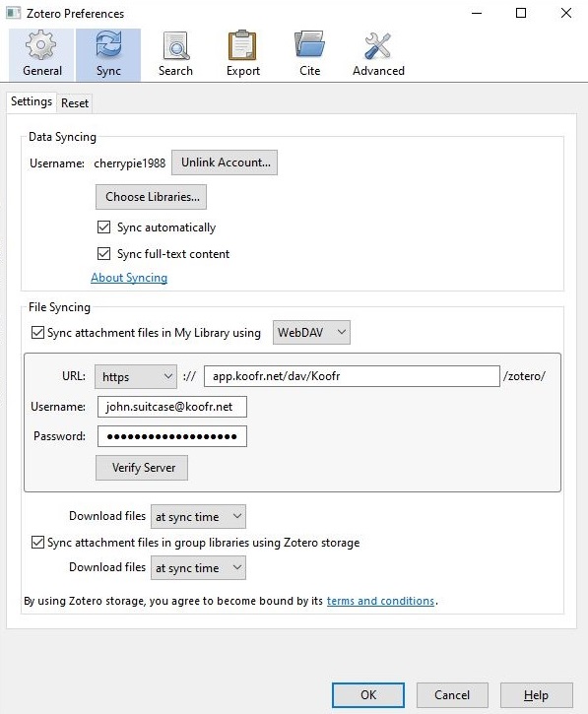Click the Cancel button
The height and width of the screenshot is (714, 588).
click(452, 695)
